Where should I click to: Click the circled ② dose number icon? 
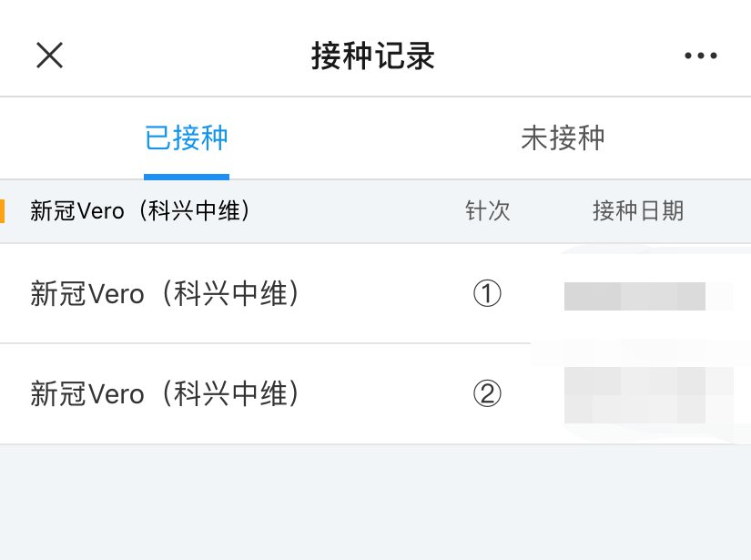pyautogui.click(x=488, y=394)
